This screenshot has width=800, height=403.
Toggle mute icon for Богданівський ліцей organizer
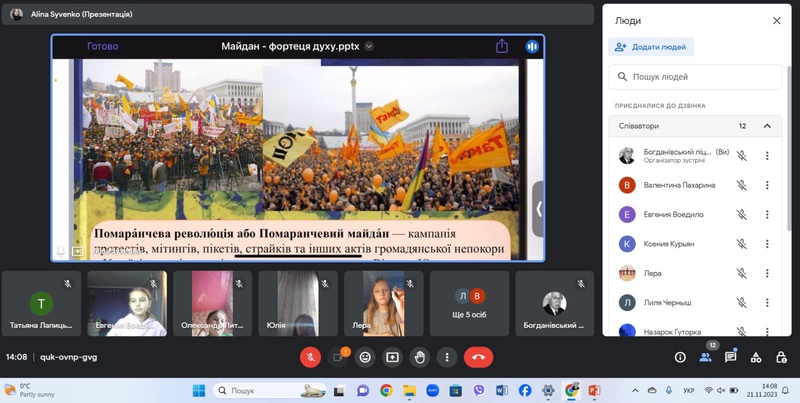(x=741, y=156)
